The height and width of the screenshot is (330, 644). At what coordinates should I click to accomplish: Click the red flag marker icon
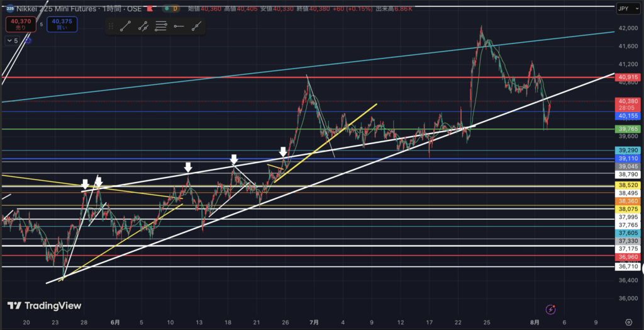coord(151,8)
